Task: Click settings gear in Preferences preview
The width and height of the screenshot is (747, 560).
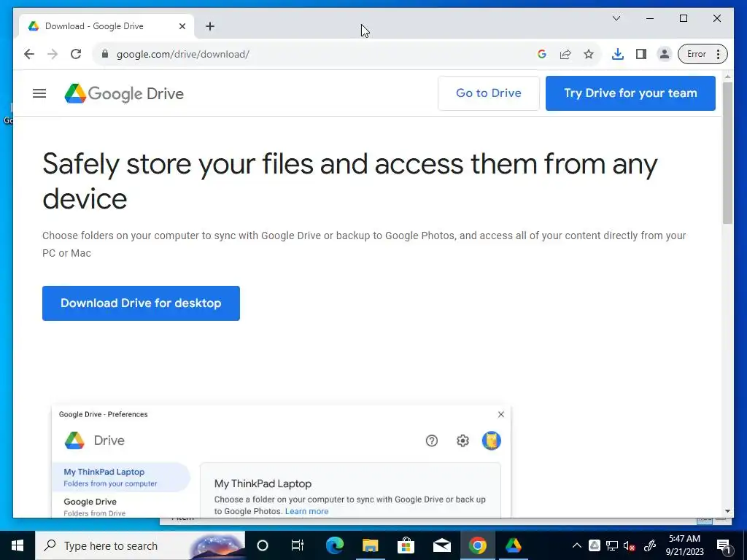Action: click(x=462, y=441)
